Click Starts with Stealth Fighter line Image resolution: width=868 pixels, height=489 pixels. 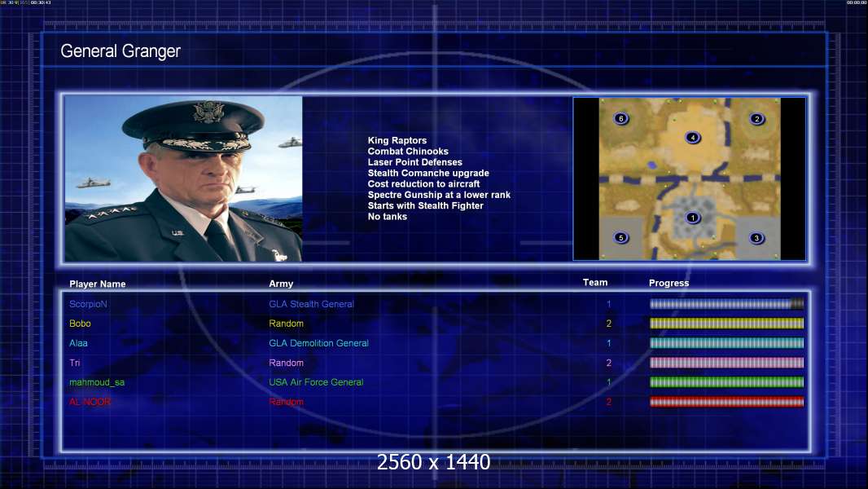click(x=425, y=205)
